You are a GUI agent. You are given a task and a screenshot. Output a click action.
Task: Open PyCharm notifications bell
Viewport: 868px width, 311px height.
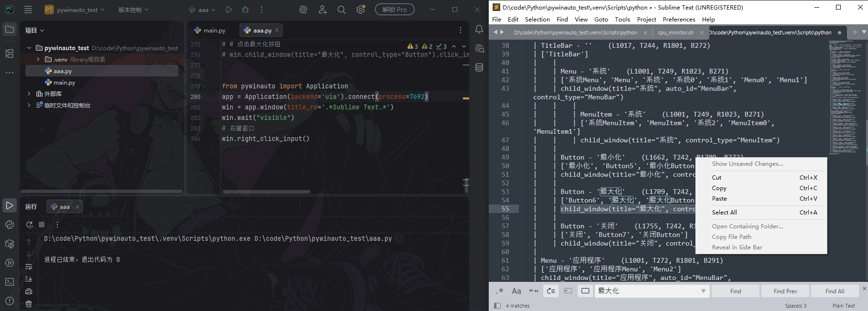pos(479,30)
